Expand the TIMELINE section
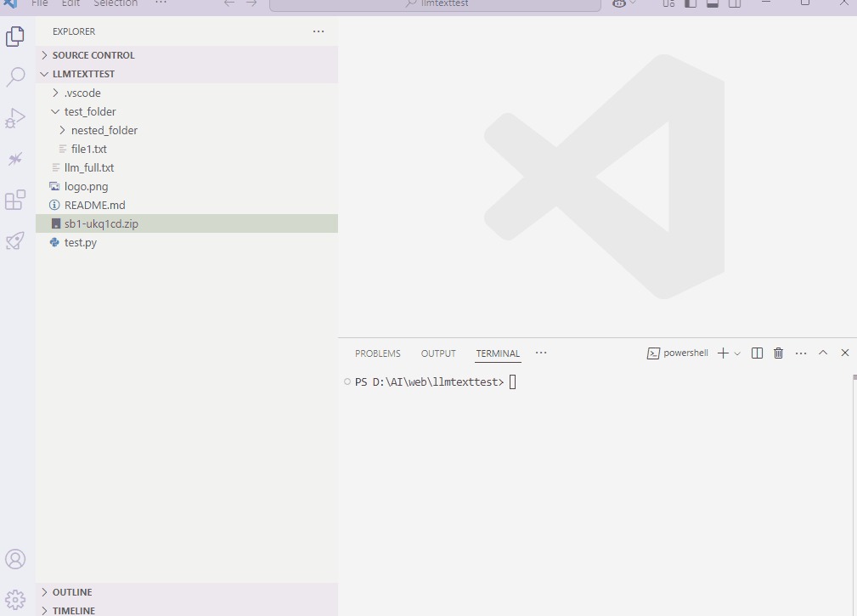857x616 pixels. [x=187, y=610]
